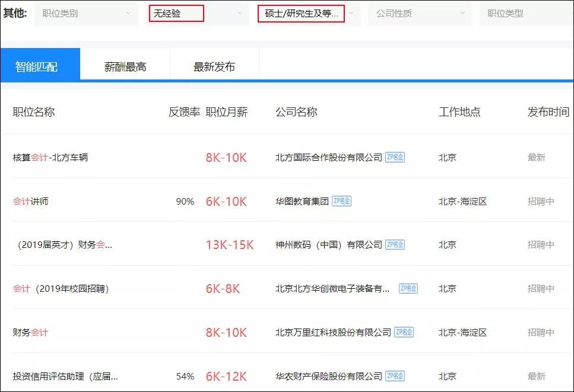574x392 pixels.
Task: Click the 职位月薪 column header
Action: [227, 112]
